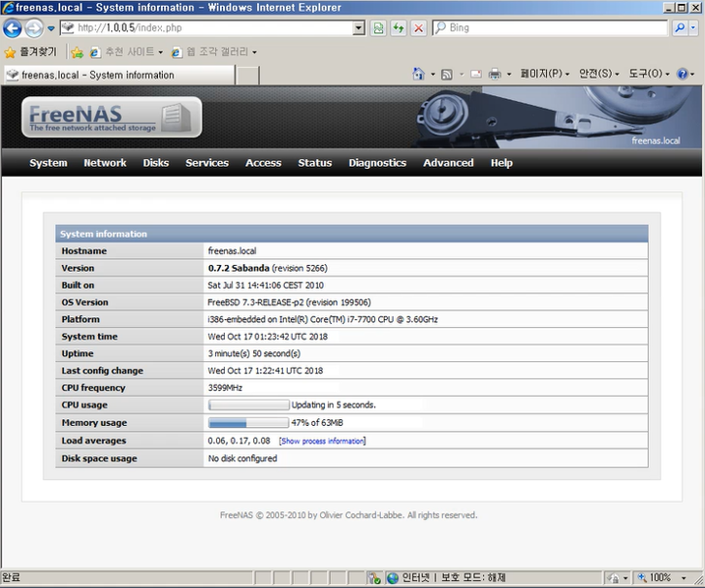
Task: Expand the Print options dropdown arrow
Action: (x=509, y=75)
